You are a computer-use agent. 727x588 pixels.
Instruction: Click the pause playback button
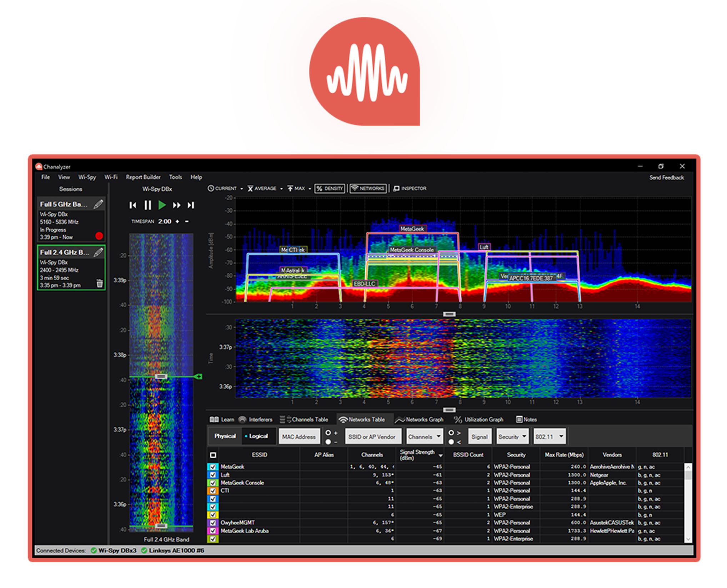[x=147, y=205]
